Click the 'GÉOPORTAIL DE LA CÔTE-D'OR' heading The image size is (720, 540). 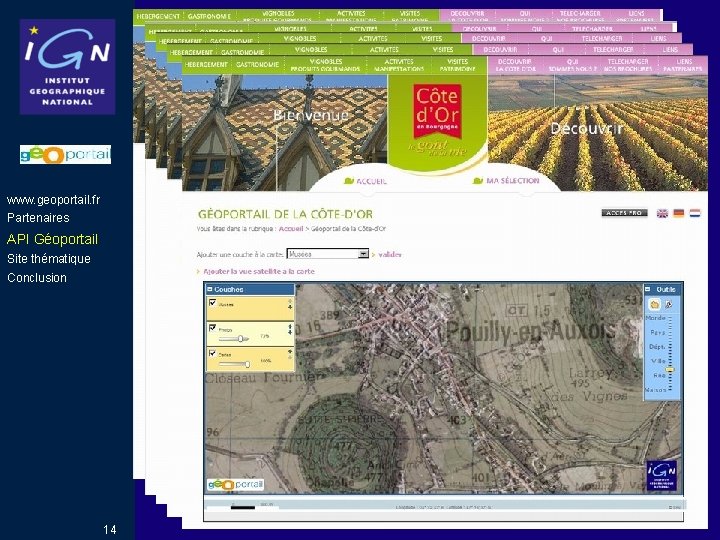(285, 214)
